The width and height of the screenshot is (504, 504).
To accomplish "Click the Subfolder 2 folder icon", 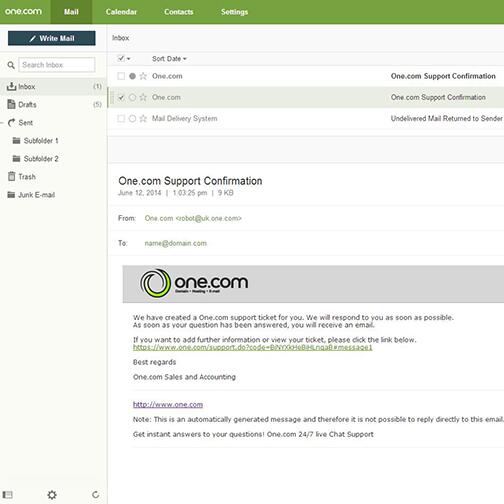I will 16,158.
